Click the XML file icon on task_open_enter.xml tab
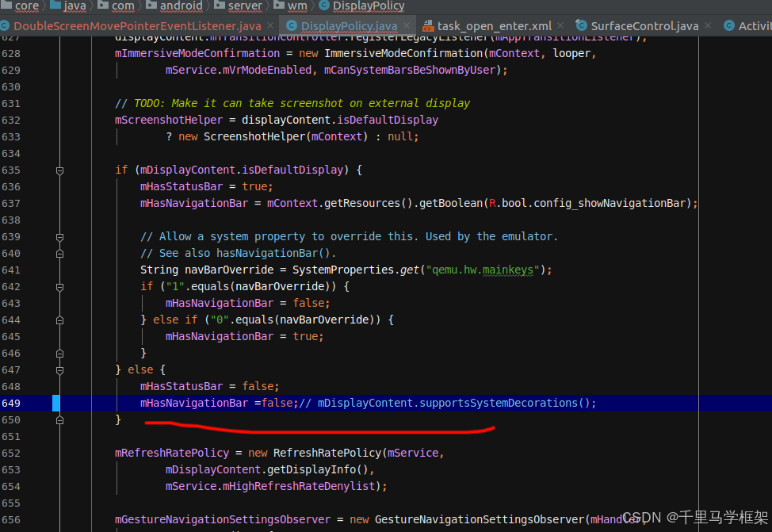772x532 pixels. tap(428, 25)
